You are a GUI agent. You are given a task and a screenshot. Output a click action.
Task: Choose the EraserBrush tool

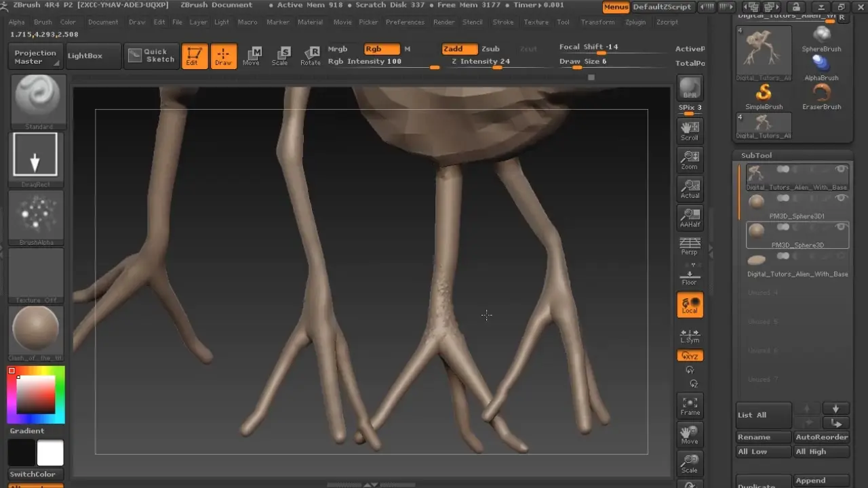[x=821, y=96]
